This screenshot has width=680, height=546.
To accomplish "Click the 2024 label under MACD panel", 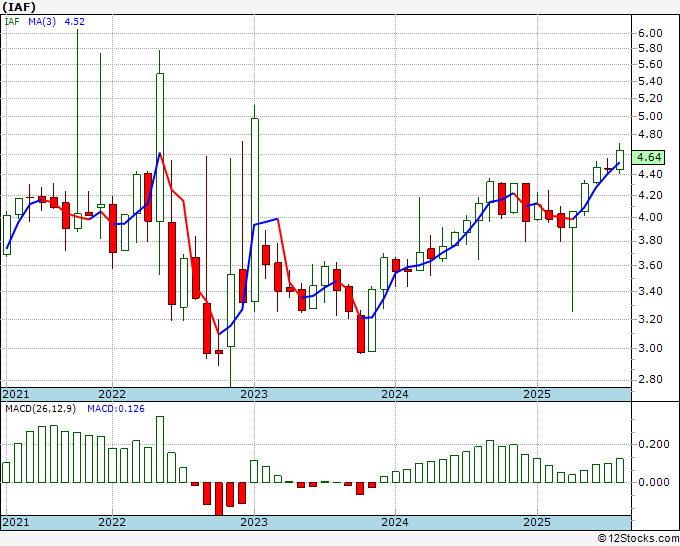I will pyautogui.click(x=395, y=522).
